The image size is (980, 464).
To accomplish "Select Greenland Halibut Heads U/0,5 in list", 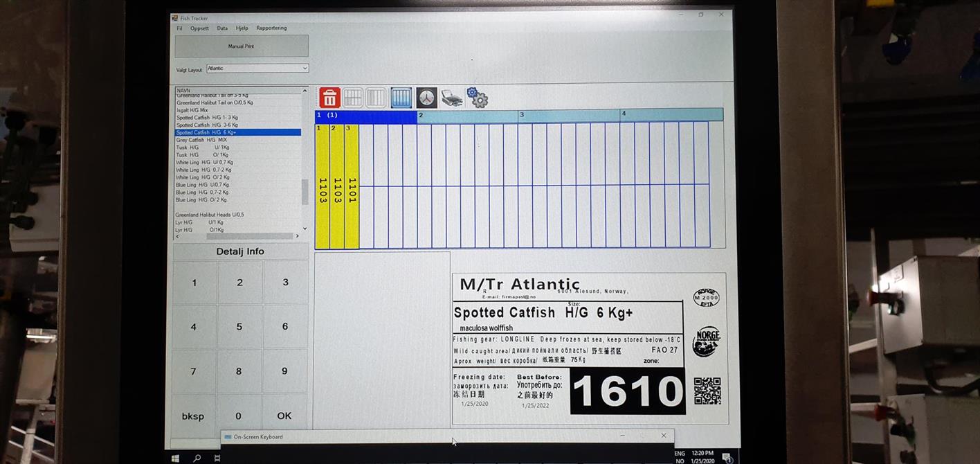I will (x=209, y=215).
